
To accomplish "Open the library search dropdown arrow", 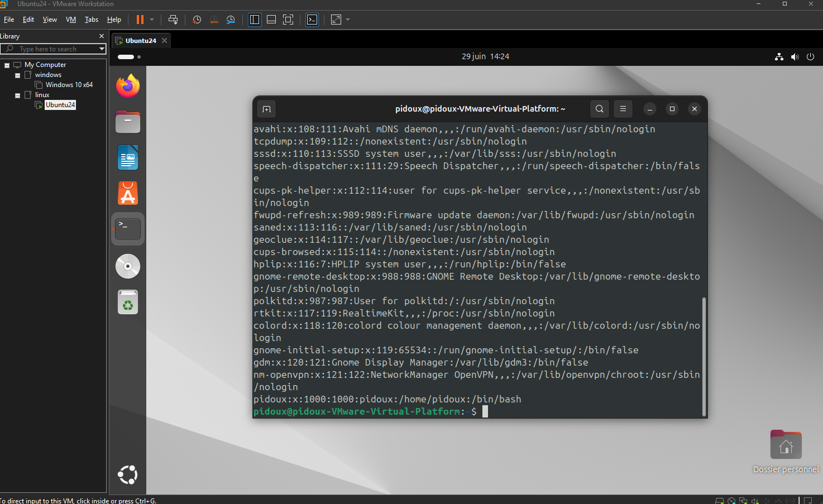I will pos(102,49).
